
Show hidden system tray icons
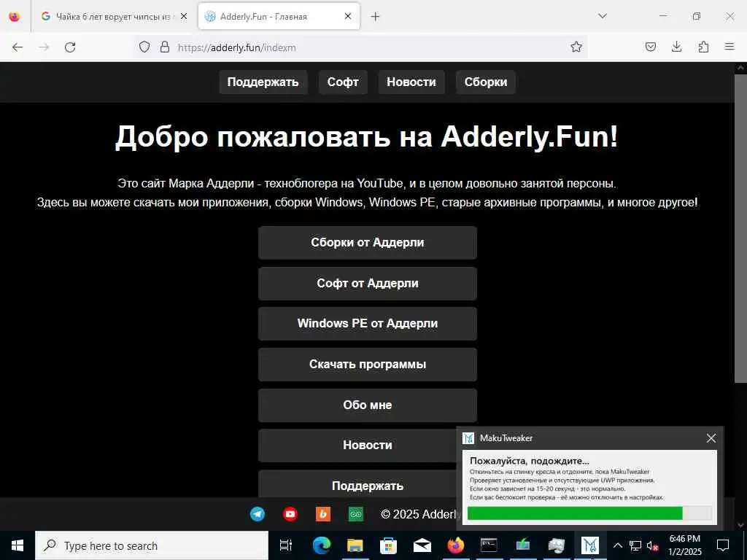click(x=617, y=545)
